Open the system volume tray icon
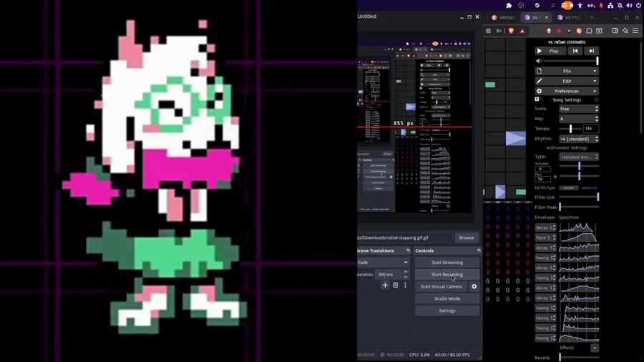This screenshot has height=362, width=644. pos(629,5)
